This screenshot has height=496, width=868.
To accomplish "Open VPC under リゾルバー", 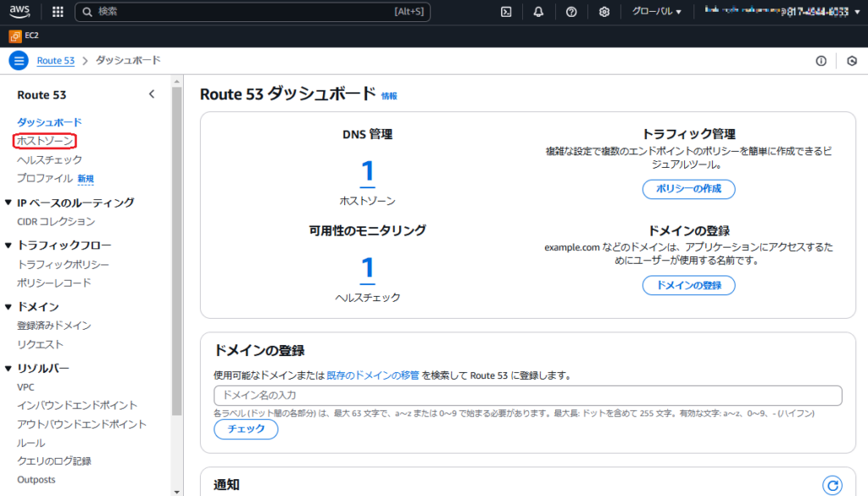I will click(25, 387).
